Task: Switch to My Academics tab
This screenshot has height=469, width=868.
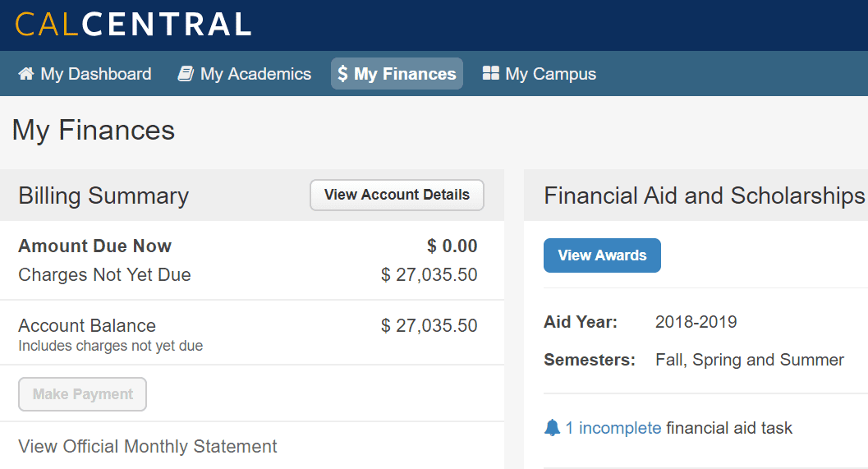Action: pyautogui.click(x=244, y=74)
